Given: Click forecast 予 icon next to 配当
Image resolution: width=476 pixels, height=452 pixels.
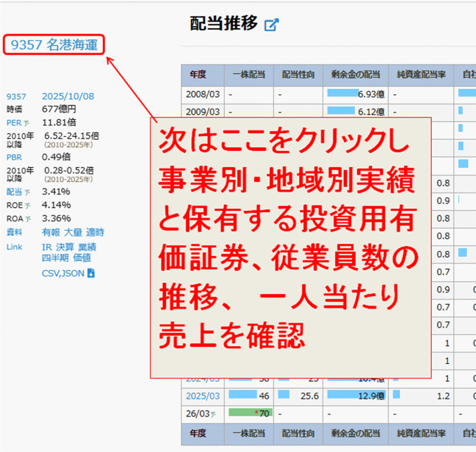Looking at the screenshot, I should [26, 192].
